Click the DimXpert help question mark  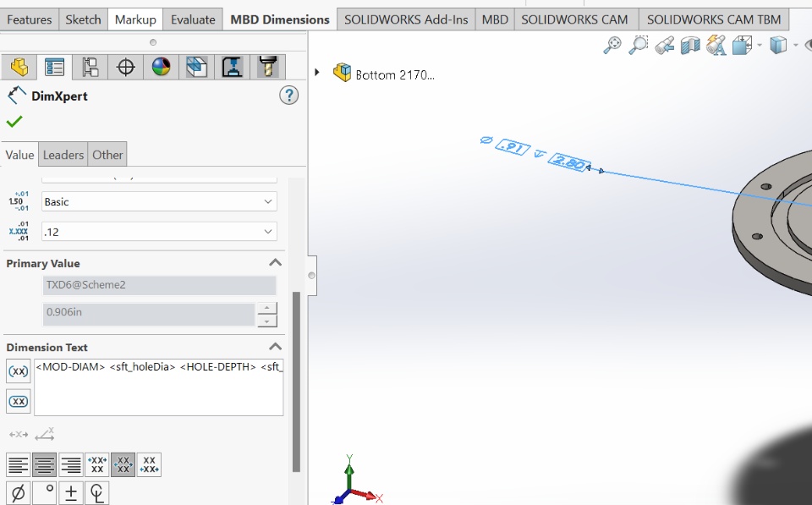pyautogui.click(x=289, y=96)
